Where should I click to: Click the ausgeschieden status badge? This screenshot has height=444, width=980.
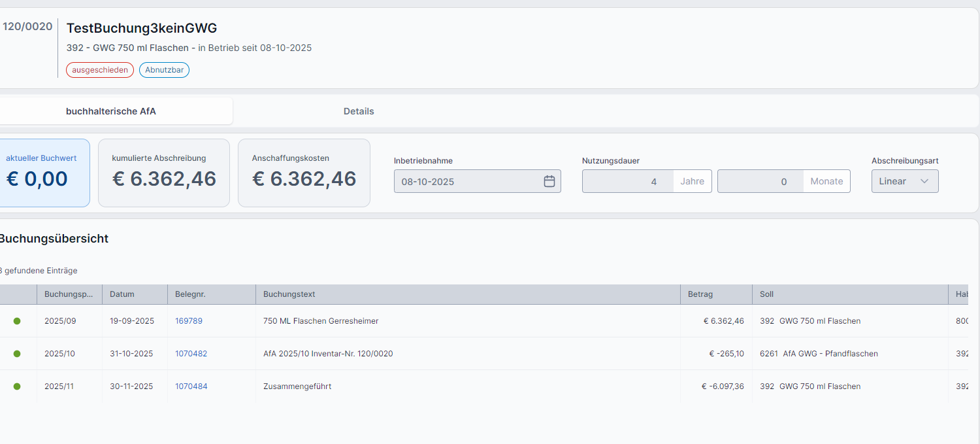100,70
